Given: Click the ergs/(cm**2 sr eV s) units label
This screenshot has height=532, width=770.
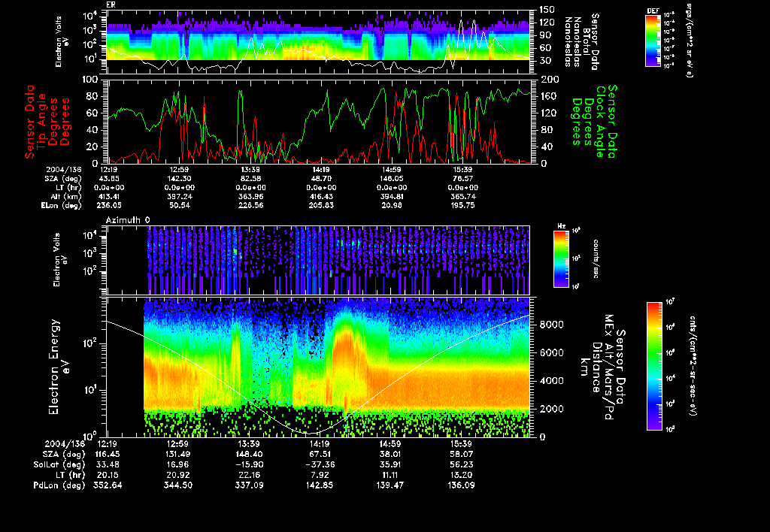Looking at the screenshot, I should click(688, 41).
